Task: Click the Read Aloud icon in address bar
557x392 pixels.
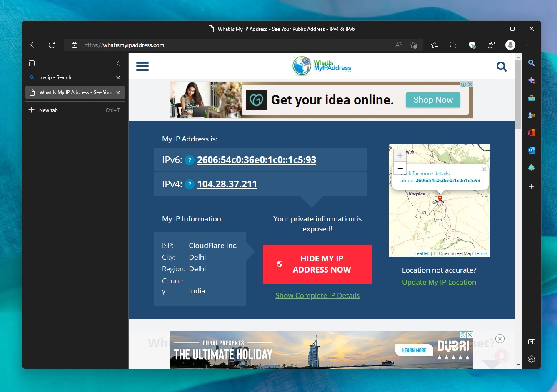Action: tap(398, 45)
